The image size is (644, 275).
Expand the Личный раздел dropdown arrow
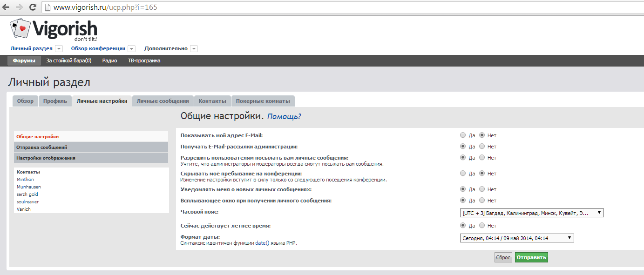coord(59,49)
